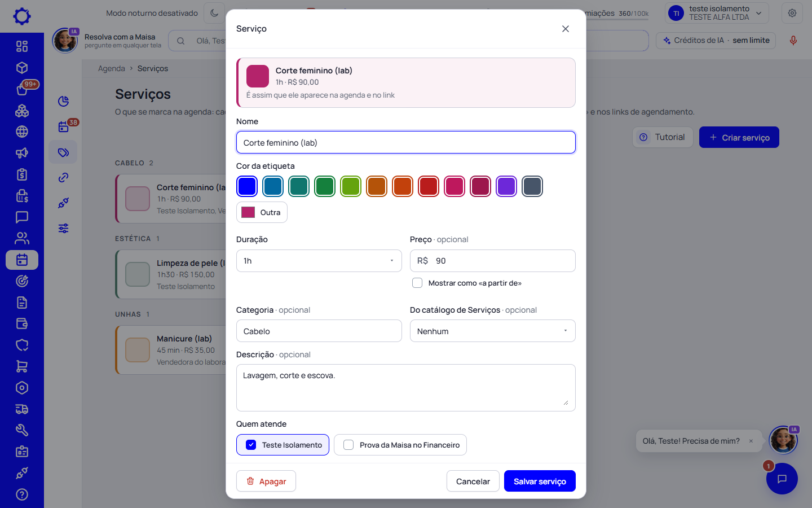The height and width of the screenshot is (508, 812).
Task: Click the app logo gear icon top left
Action: (22, 16)
